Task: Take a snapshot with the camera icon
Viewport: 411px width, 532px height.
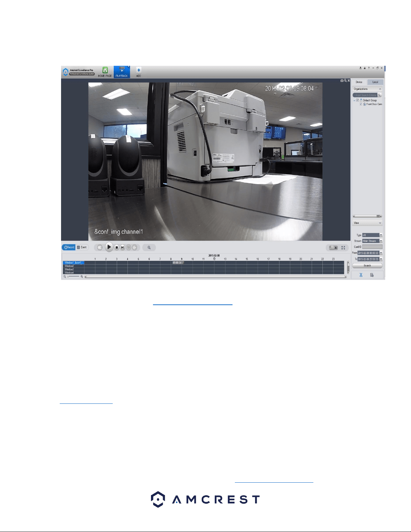Action: coord(342,81)
